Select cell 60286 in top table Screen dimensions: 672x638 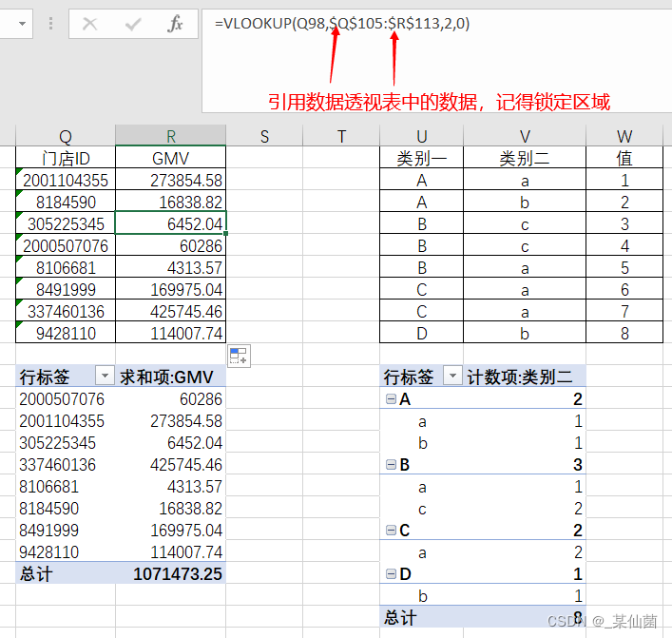tap(170, 245)
